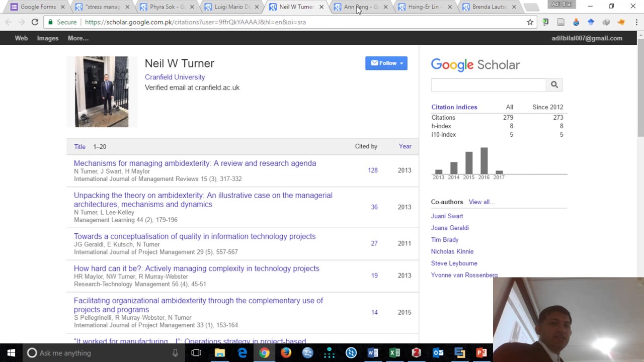
Task: Sort publications by Title
Action: pos(79,147)
